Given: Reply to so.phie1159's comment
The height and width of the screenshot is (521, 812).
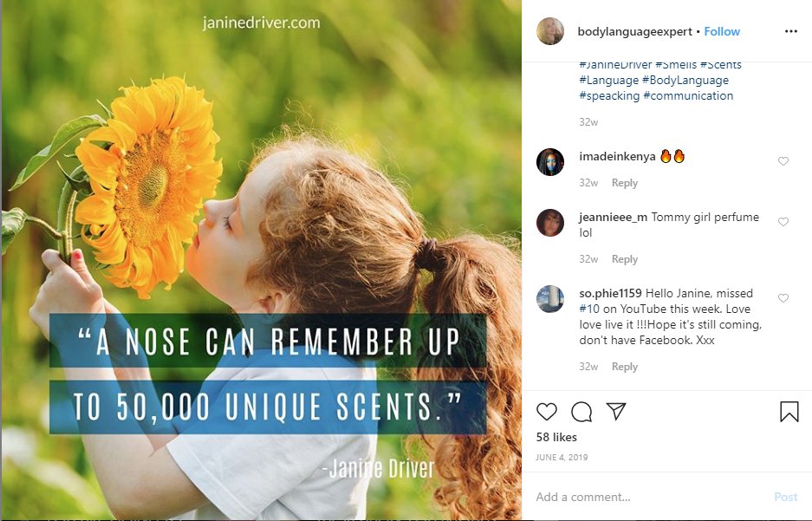Looking at the screenshot, I should (625, 367).
